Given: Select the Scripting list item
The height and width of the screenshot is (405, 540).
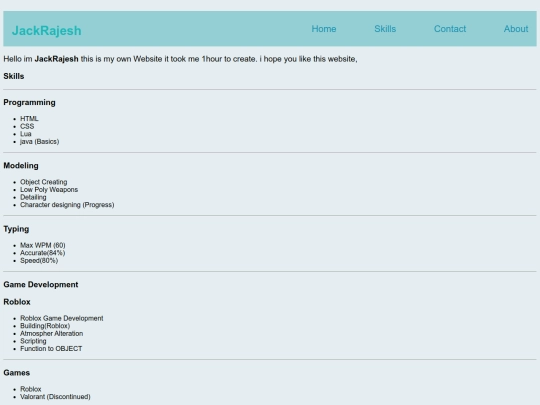Looking at the screenshot, I should tap(33, 341).
